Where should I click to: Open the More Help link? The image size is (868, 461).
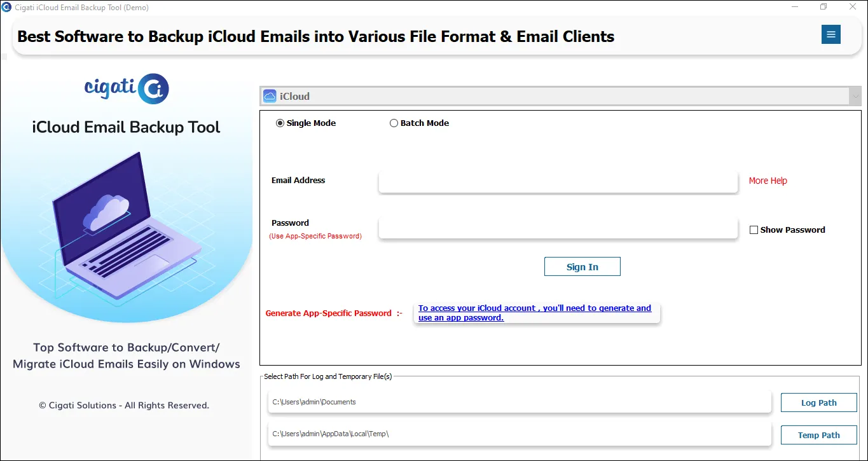[768, 181]
